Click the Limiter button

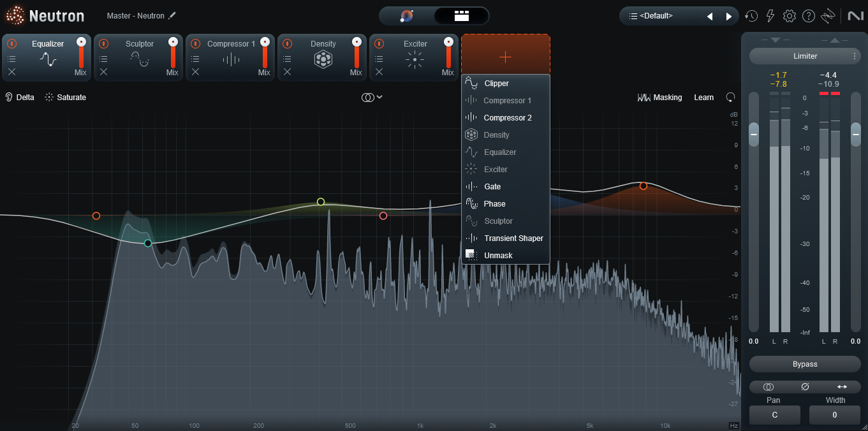pos(805,56)
